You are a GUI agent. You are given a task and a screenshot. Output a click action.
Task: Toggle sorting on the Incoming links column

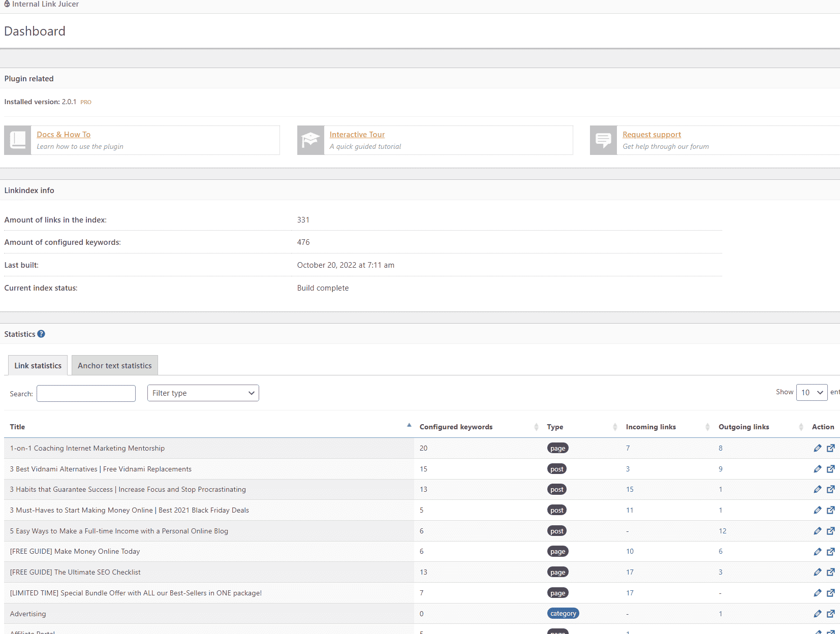(706, 427)
